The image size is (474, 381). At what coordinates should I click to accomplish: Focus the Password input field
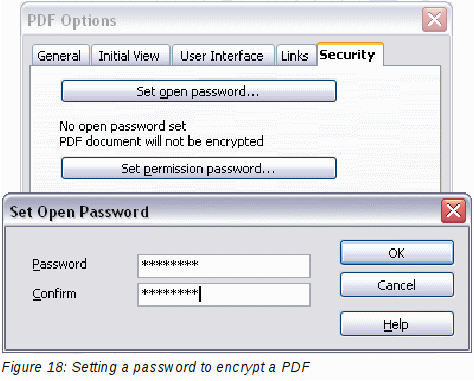(224, 266)
